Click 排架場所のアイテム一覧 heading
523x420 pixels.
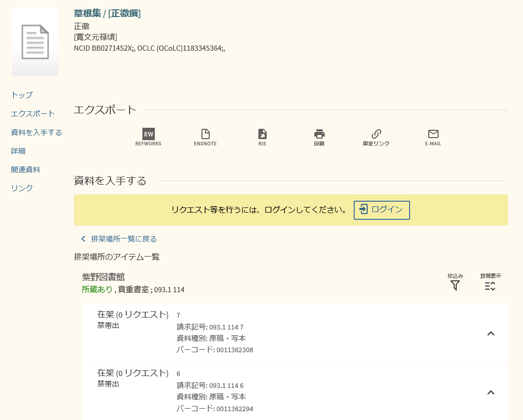pyautogui.click(x=117, y=257)
